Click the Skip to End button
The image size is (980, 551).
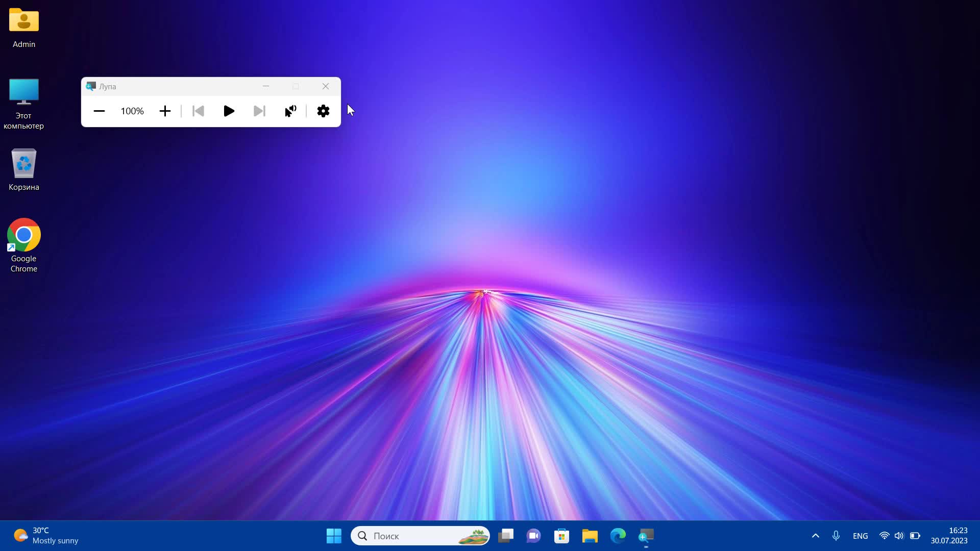pyautogui.click(x=259, y=111)
